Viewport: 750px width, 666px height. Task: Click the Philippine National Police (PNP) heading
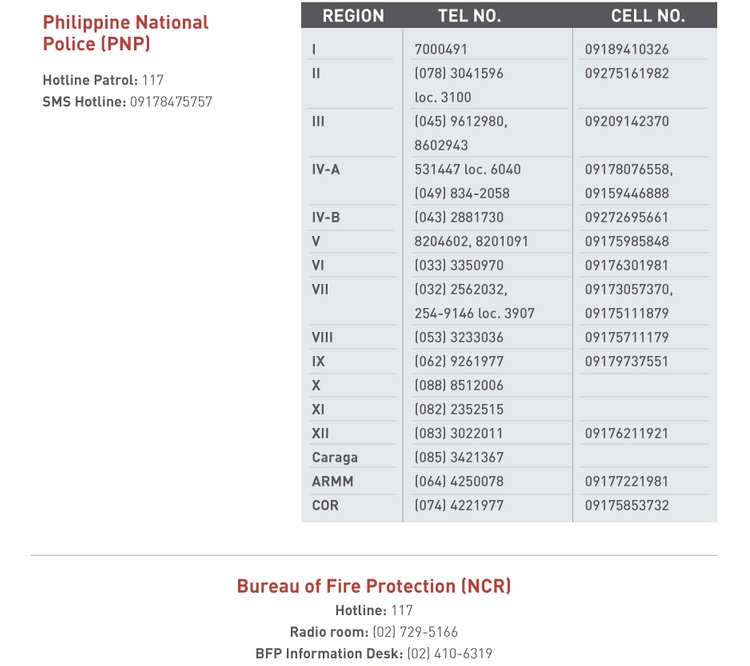[125, 33]
